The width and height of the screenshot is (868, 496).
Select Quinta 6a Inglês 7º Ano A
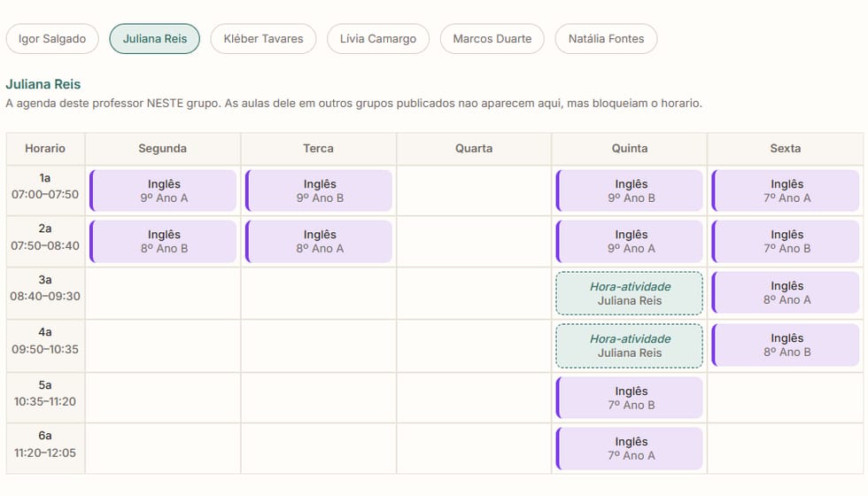click(630, 448)
